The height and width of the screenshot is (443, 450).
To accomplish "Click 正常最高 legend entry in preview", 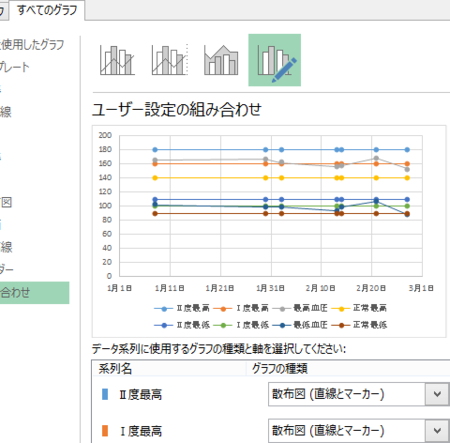I will [x=359, y=308].
